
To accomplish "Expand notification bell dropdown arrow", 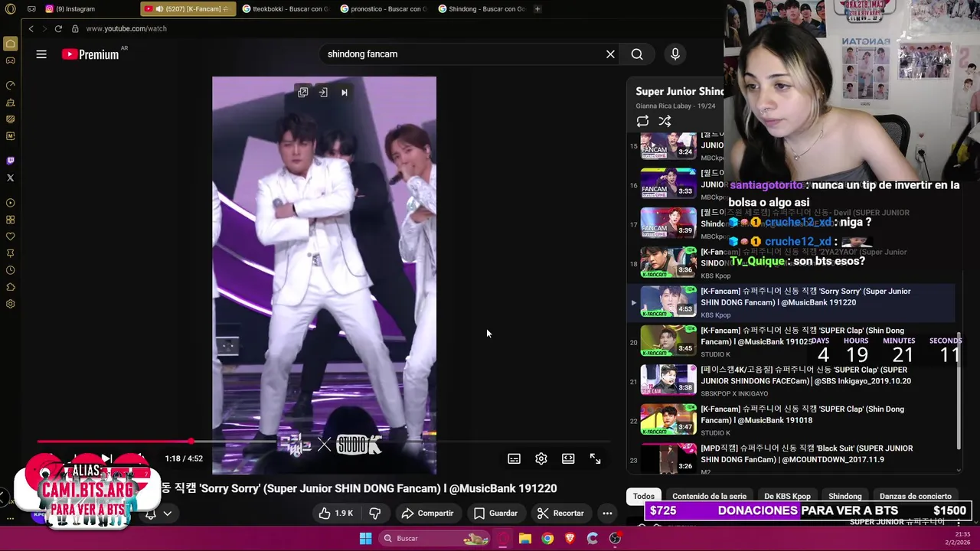I will click(167, 514).
